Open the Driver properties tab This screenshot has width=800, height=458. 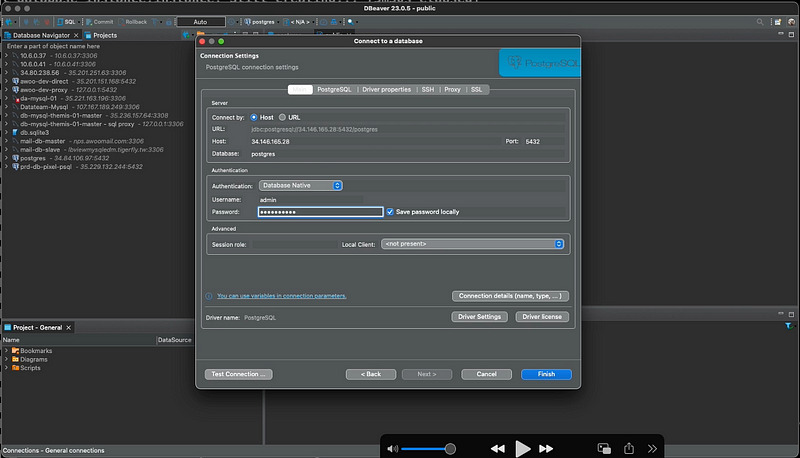(386, 90)
